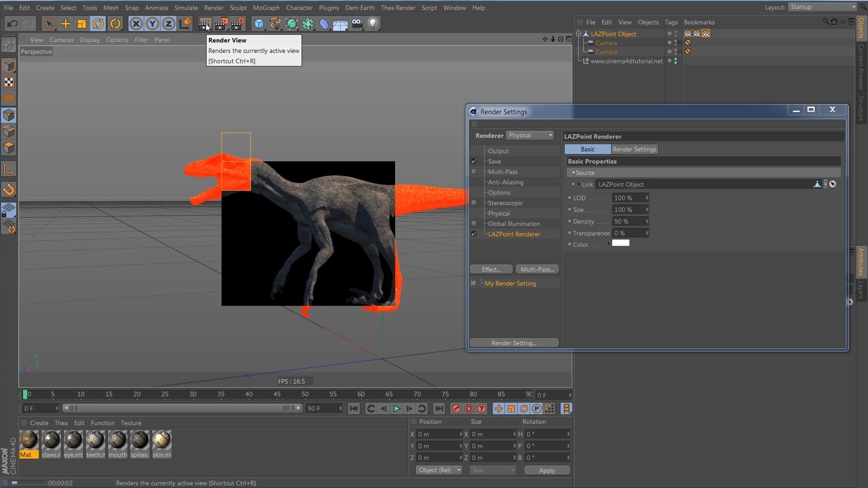Click the Render View clapperboard icon
This screenshot has height=488, width=868.
[x=204, y=24]
